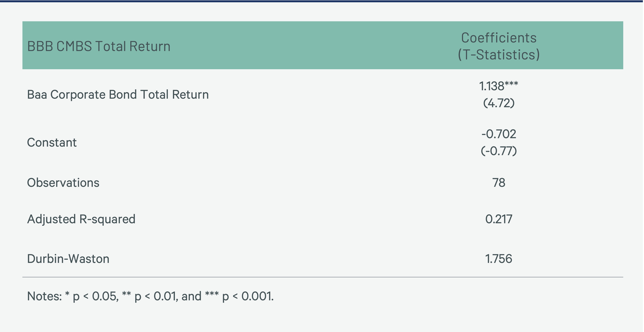
Task: Select the 0.217 R-squared value
Action: tap(499, 219)
